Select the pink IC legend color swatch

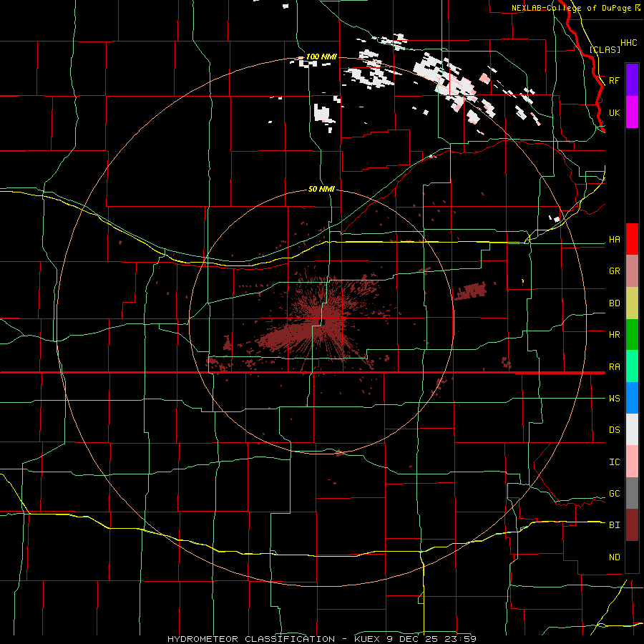(x=632, y=462)
